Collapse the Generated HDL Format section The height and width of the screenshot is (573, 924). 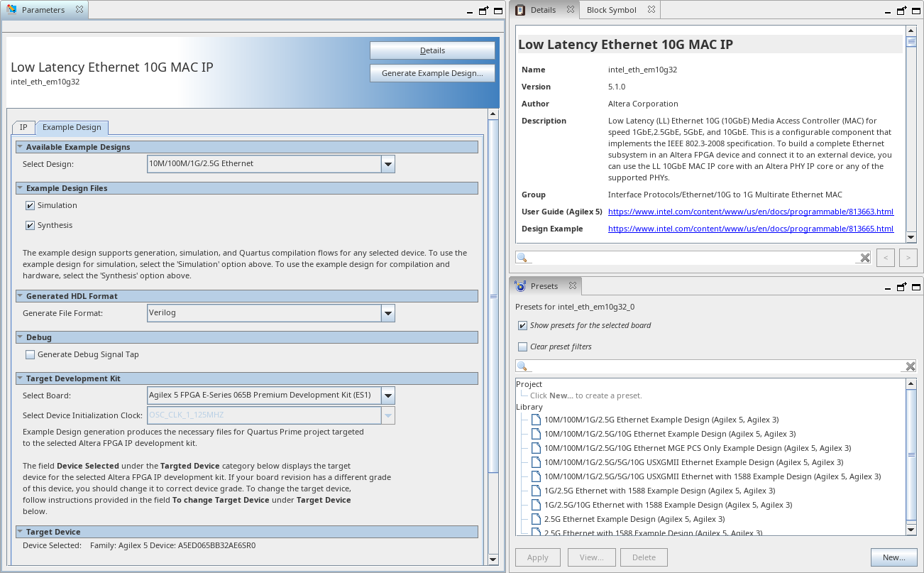coord(21,296)
